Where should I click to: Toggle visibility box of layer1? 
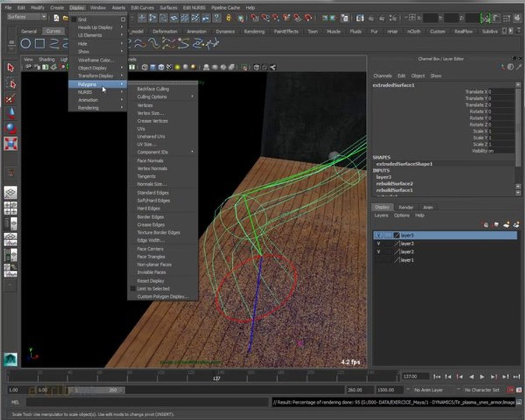[x=379, y=260]
